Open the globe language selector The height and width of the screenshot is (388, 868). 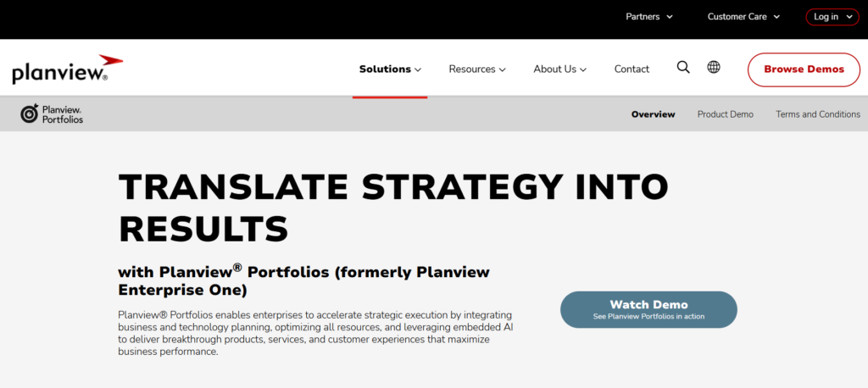coord(714,68)
